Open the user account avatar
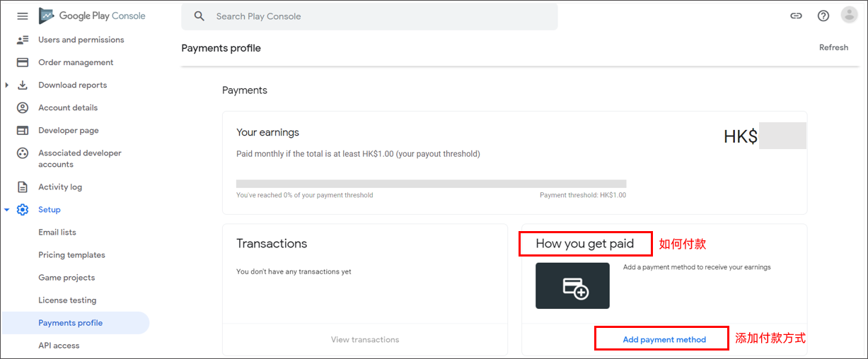 (849, 15)
